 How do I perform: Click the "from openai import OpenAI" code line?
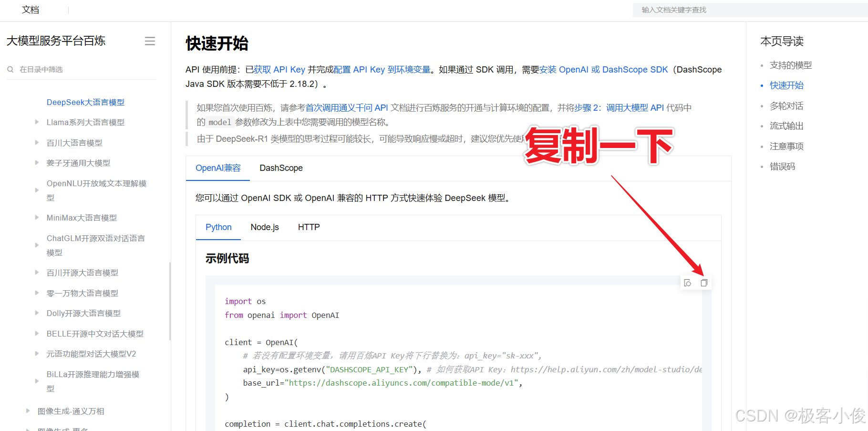coord(282,315)
